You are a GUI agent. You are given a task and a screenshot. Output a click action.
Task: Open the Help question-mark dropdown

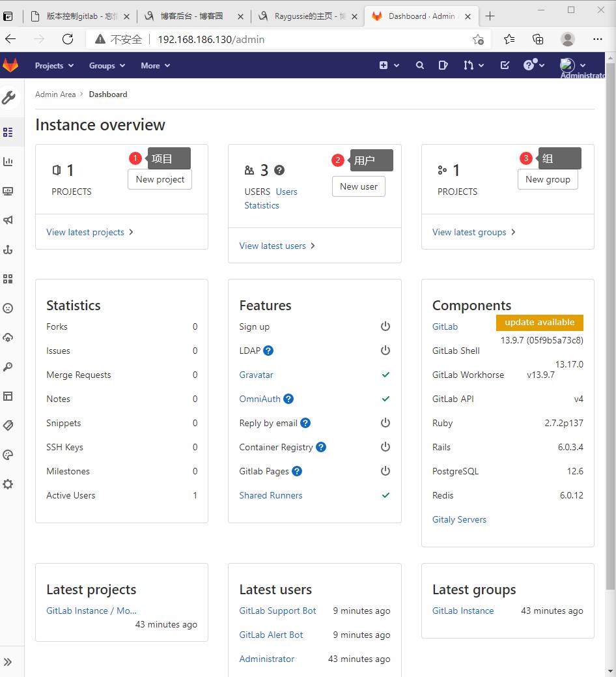coord(534,65)
